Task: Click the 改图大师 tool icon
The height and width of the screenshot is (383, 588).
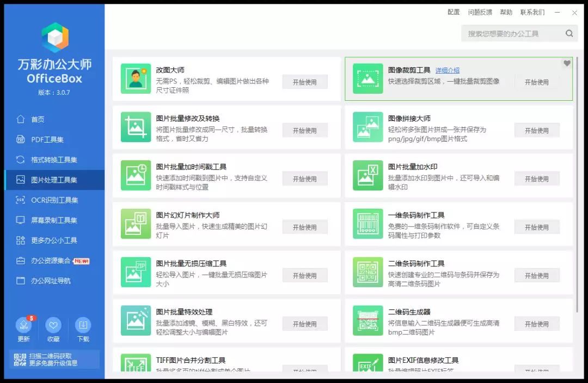Action: click(136, 78)
